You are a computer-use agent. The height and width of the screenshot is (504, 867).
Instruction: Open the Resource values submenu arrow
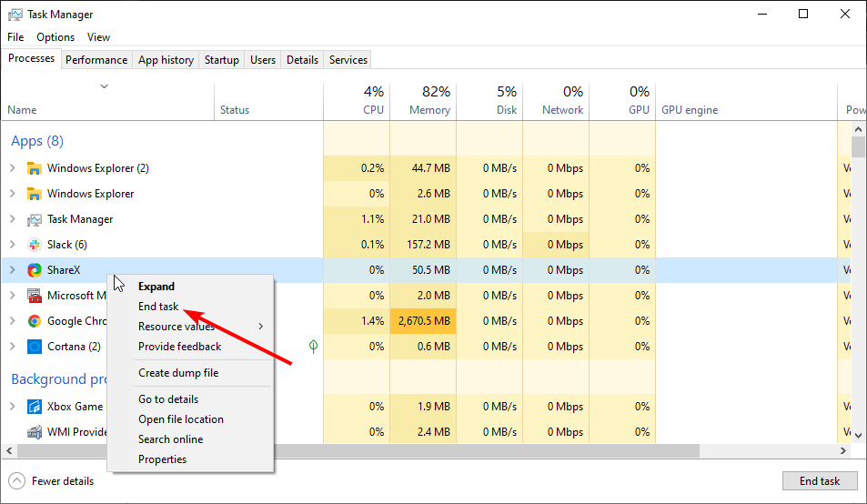pyautogui.click(x=261, y=327)
